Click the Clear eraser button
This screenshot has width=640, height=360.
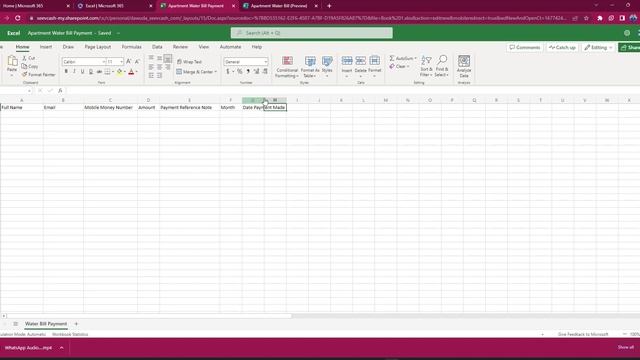coord(399,66)
